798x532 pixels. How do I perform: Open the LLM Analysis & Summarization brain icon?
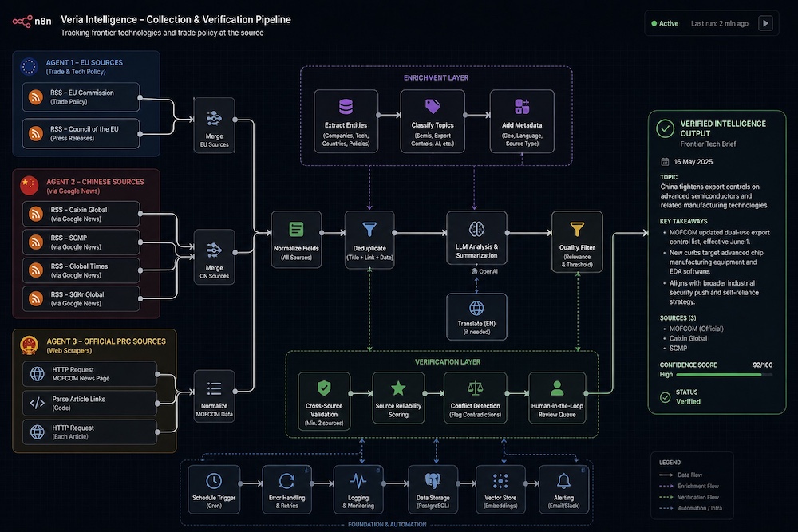pos(476,229)
